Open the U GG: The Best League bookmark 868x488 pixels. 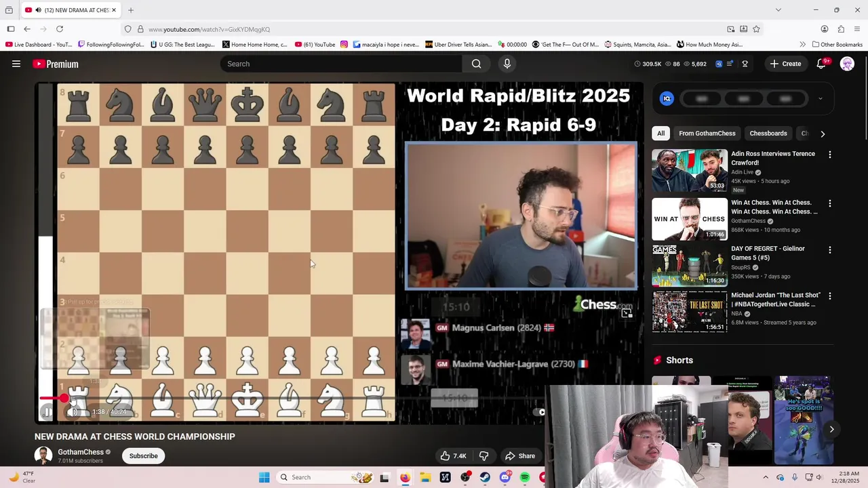182,45
